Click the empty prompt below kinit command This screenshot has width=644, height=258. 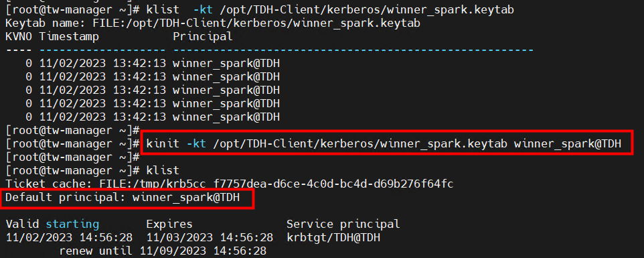tap(73, 157)
